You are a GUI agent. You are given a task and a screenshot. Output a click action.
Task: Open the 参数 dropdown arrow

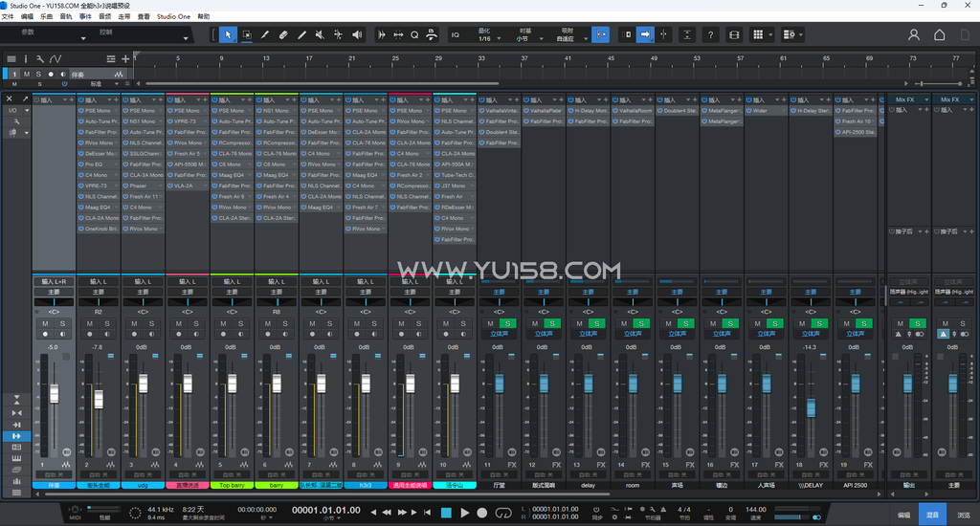click(x=83, y=38)
